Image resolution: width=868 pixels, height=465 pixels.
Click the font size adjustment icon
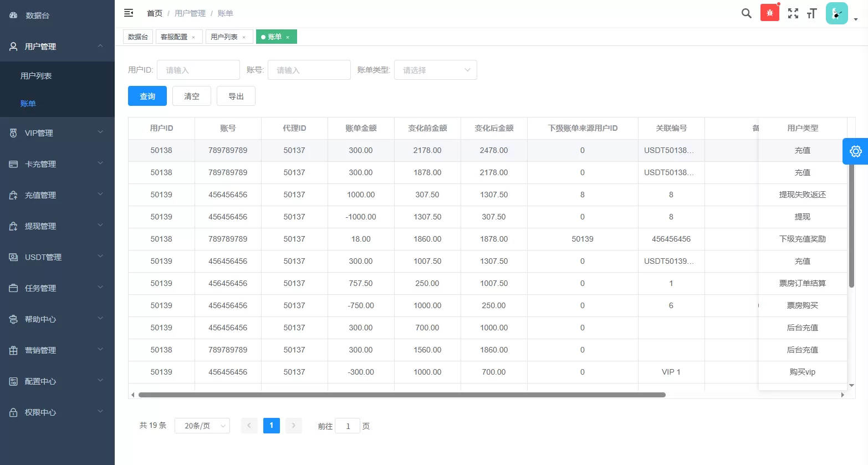[x=811, y=13]
